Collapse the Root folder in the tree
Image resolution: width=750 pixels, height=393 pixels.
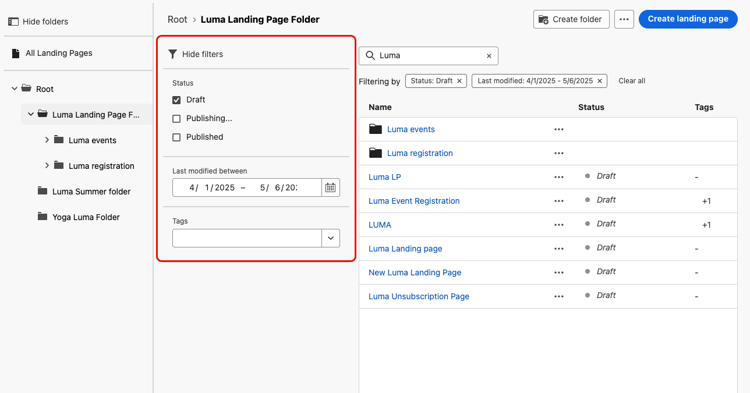[14, 88]
